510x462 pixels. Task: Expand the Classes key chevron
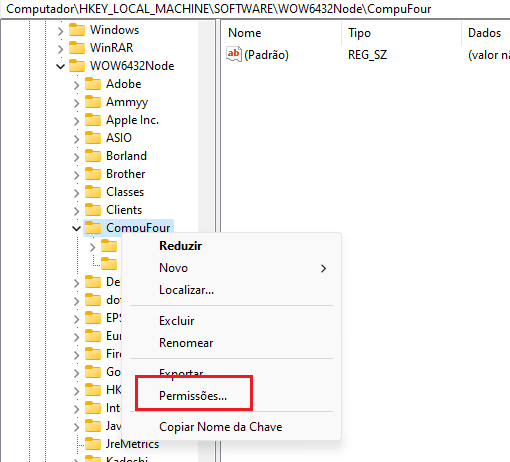pos(76,193)
